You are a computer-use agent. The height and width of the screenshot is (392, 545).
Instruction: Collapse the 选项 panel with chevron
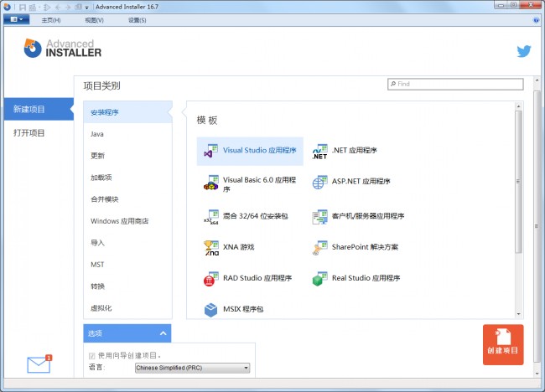(x=163, y=333)
